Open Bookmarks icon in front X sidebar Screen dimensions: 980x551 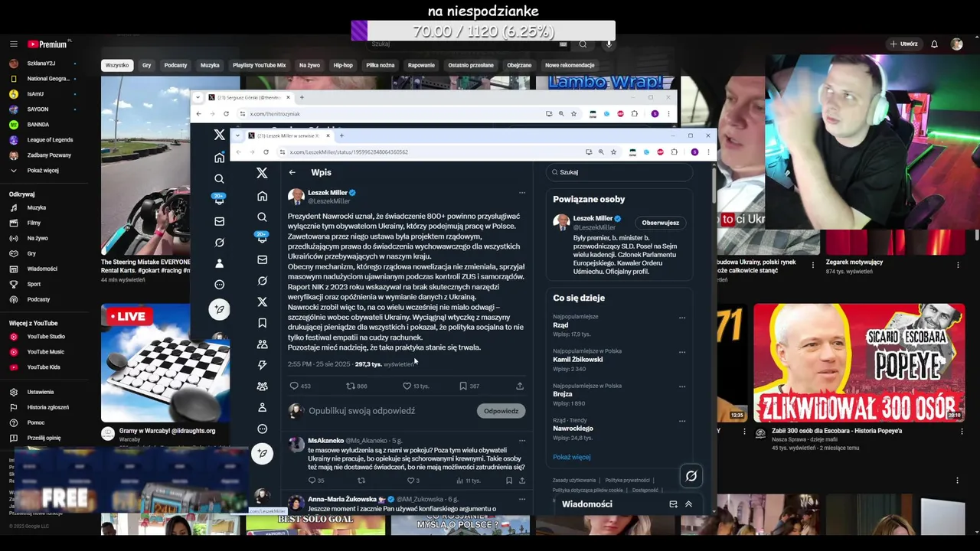[x=262, y=323]
